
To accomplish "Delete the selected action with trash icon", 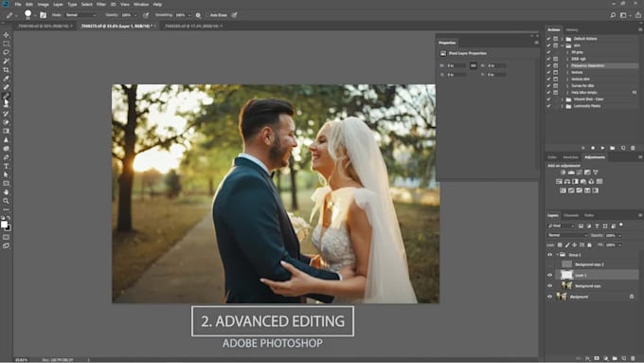I will point(633,148).
